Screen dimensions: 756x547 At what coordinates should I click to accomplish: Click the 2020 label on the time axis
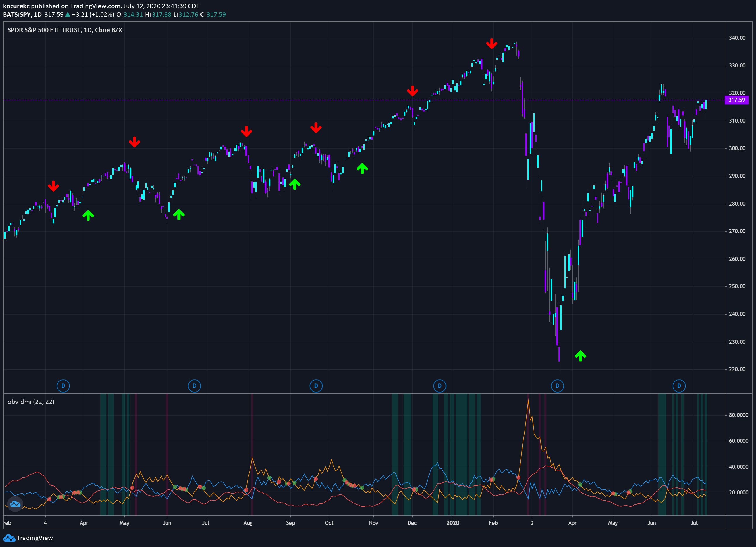[452, 523]
